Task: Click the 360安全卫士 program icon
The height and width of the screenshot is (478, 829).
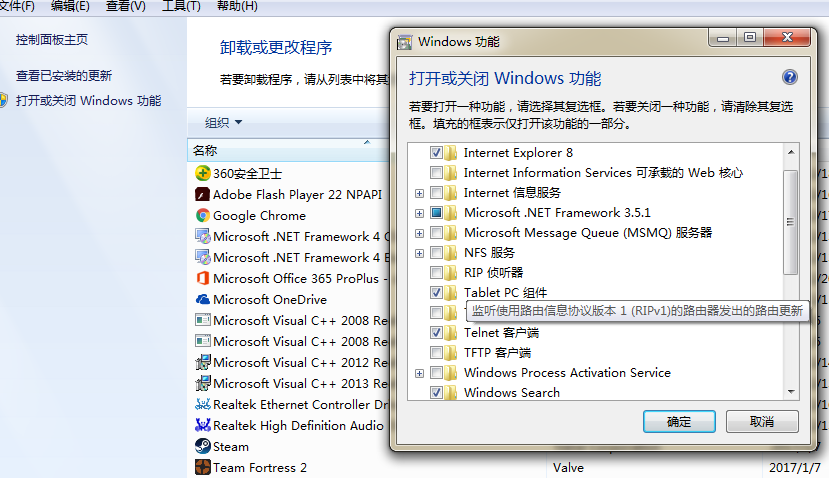Action: click(x=202, y=173)
